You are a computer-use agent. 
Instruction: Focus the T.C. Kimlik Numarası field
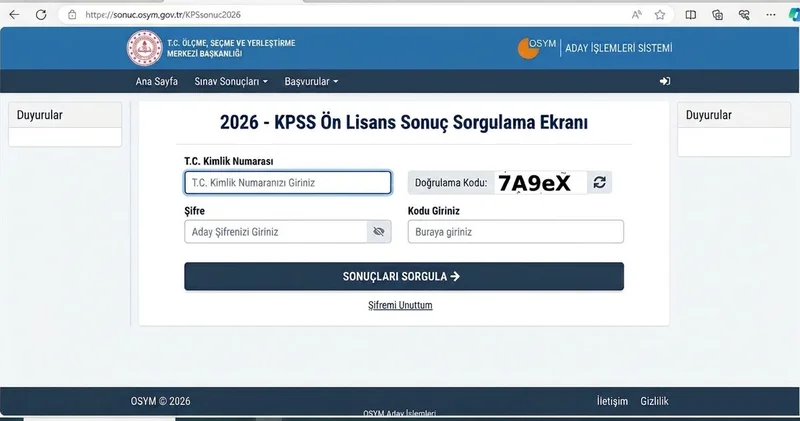[x=288, y=183]
